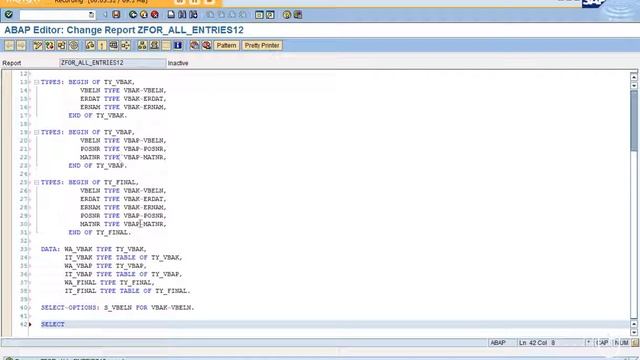Viewport: 640px width, 360px height.
Task: Click the Generate Shortcut icon
Action: click(x=270, y=15)
